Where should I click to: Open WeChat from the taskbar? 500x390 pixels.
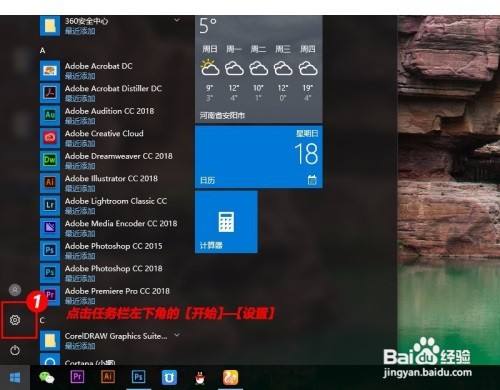[x=47, y=377]
